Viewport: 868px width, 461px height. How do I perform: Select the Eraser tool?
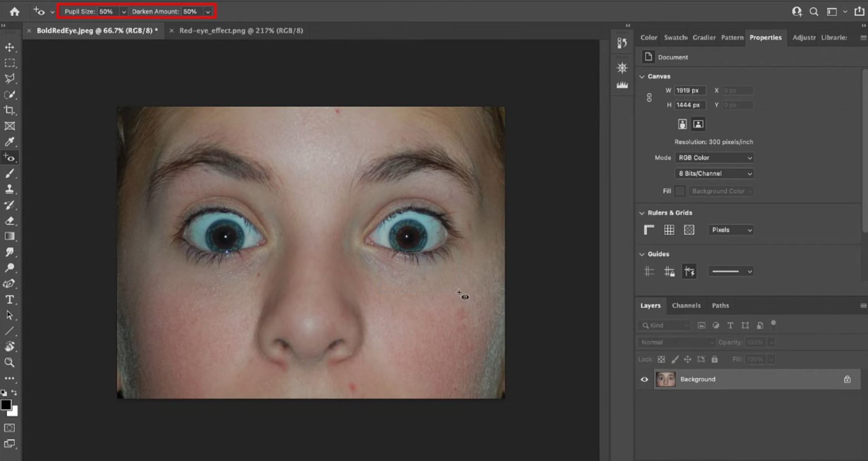click(x=9, y=221)
